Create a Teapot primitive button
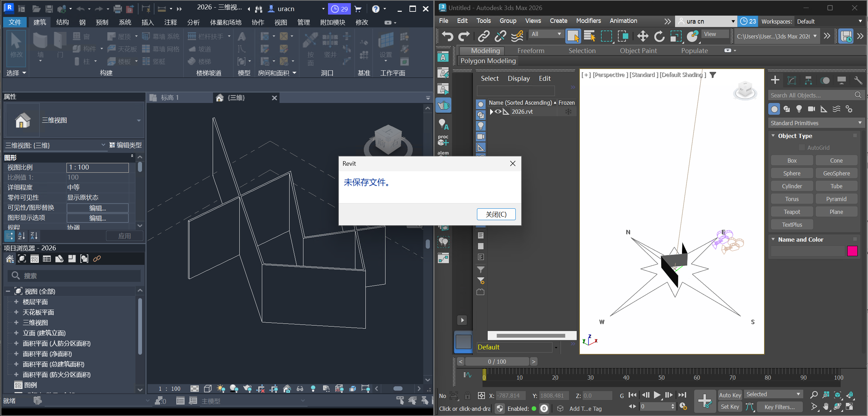 pyautogui.click(x=792, y=212)
